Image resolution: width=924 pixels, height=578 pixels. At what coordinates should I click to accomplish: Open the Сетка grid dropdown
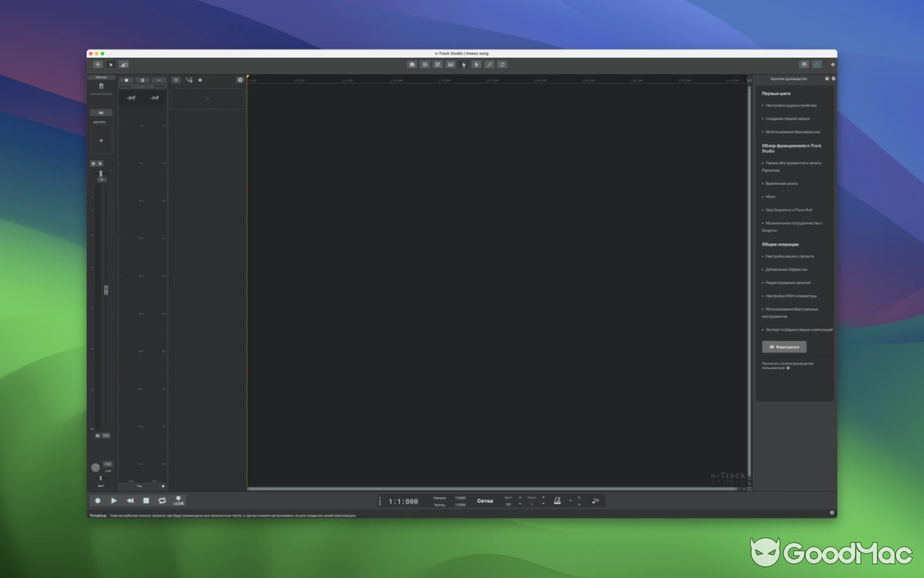pos(485,500)
